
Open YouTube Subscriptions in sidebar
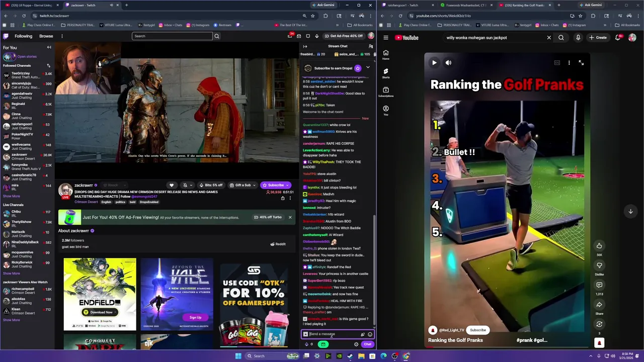386,92
